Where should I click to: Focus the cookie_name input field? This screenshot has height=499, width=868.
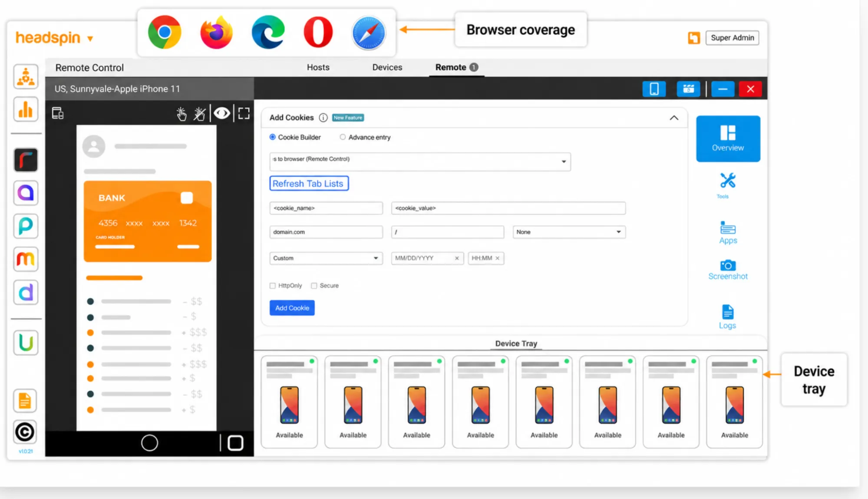(x=326, y=208)
